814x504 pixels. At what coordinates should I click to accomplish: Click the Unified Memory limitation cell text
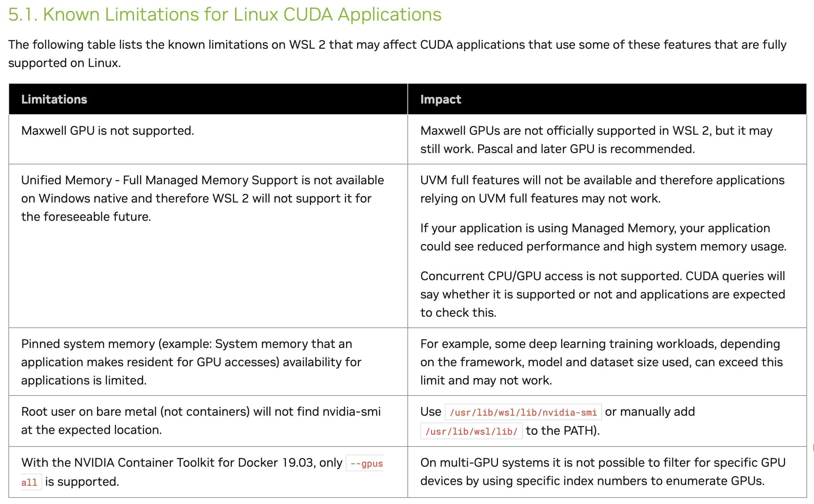(202, 198)
